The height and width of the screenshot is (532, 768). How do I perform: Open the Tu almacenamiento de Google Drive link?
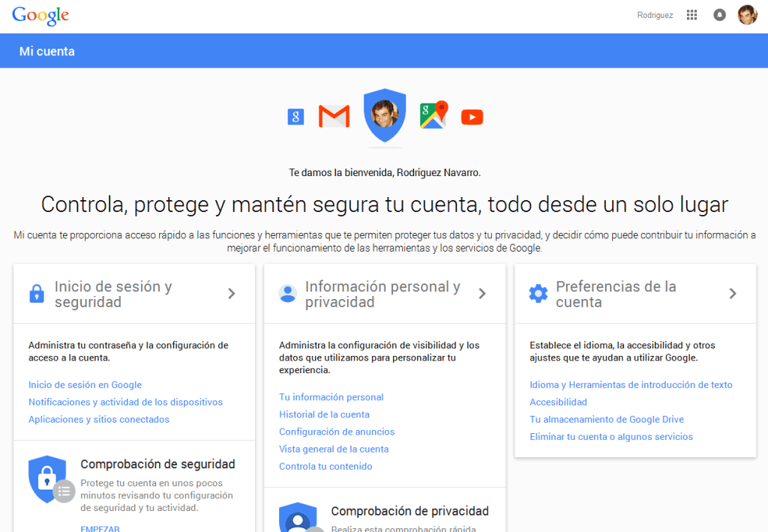(x=608, y=419)
